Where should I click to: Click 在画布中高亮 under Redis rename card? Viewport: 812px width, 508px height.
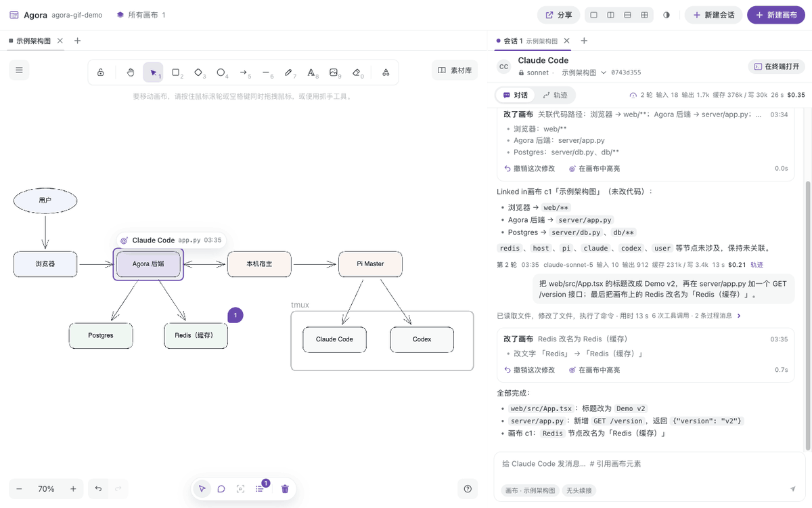[594, 370]
